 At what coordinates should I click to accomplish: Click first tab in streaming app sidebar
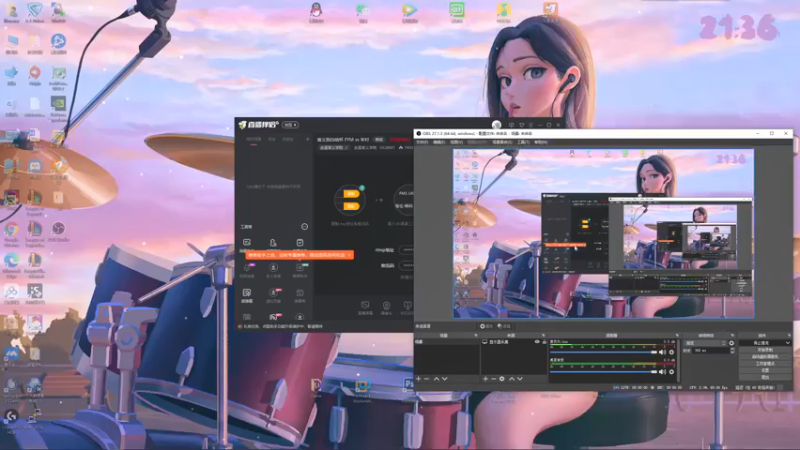pos(254,139)
